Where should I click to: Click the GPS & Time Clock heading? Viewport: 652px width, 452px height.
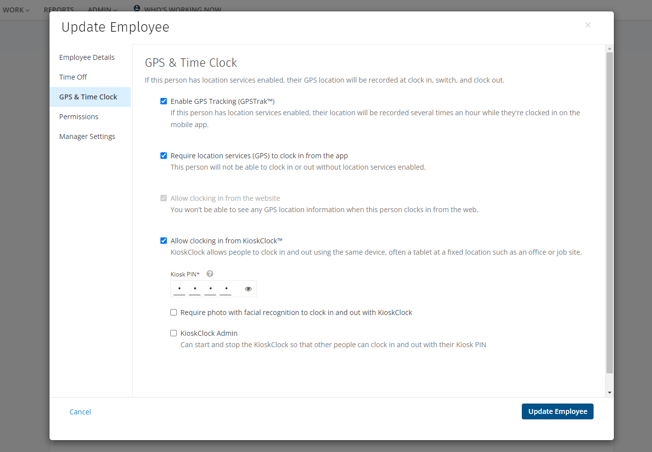[x=191, y=63]
